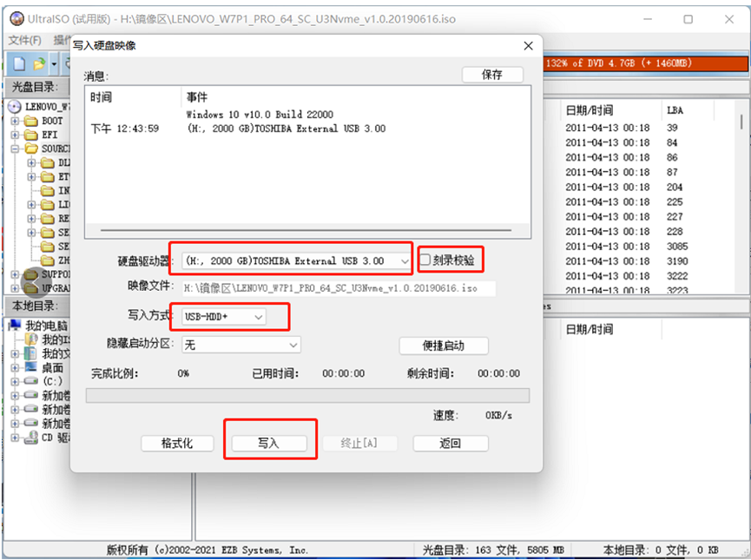Select the SOURCES folder in disc tree
The image size is (751, 560).
(47, 148)
